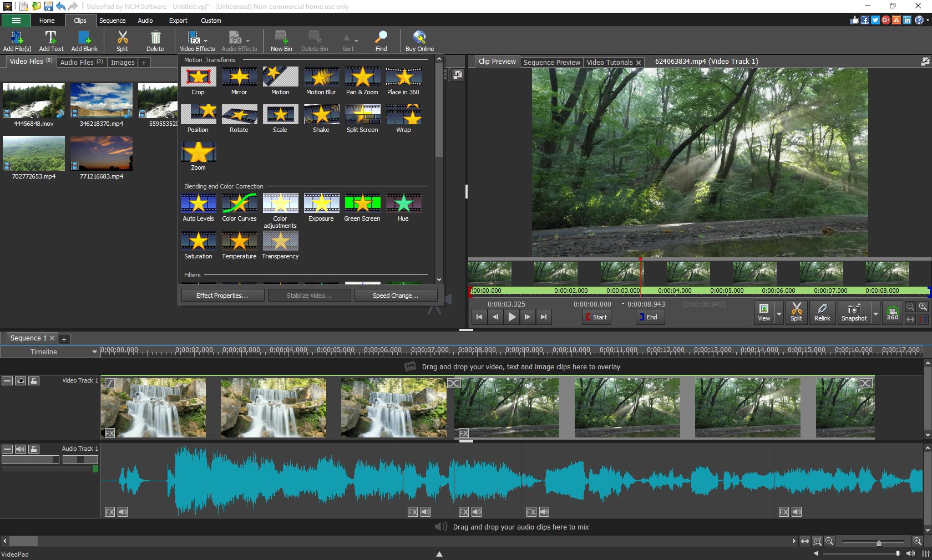Expand the Timeline mode dropdown

[x=94, y=352]
